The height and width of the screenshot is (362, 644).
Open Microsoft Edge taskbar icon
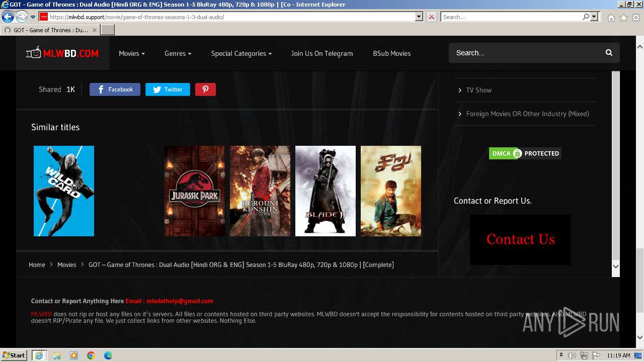point(108,355)
